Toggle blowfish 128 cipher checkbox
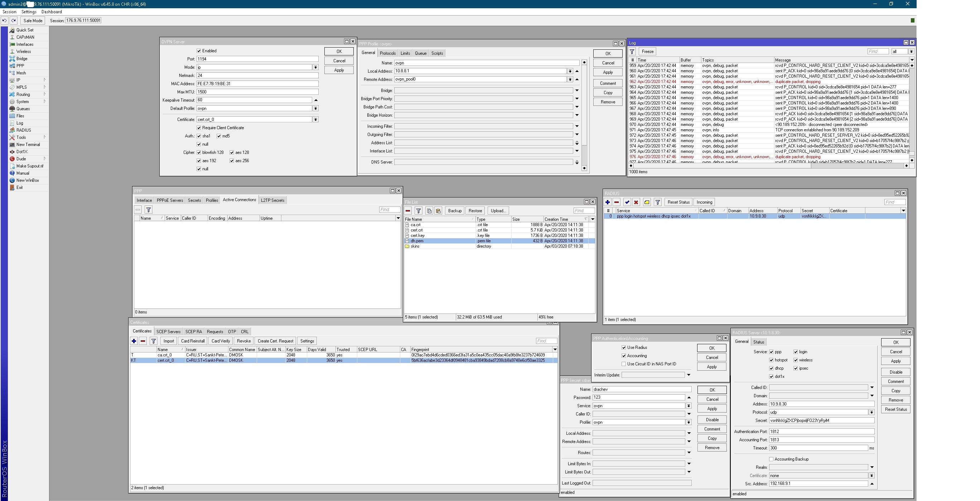The width and height of the screenshot is (980, 501). tap(199, 153)
